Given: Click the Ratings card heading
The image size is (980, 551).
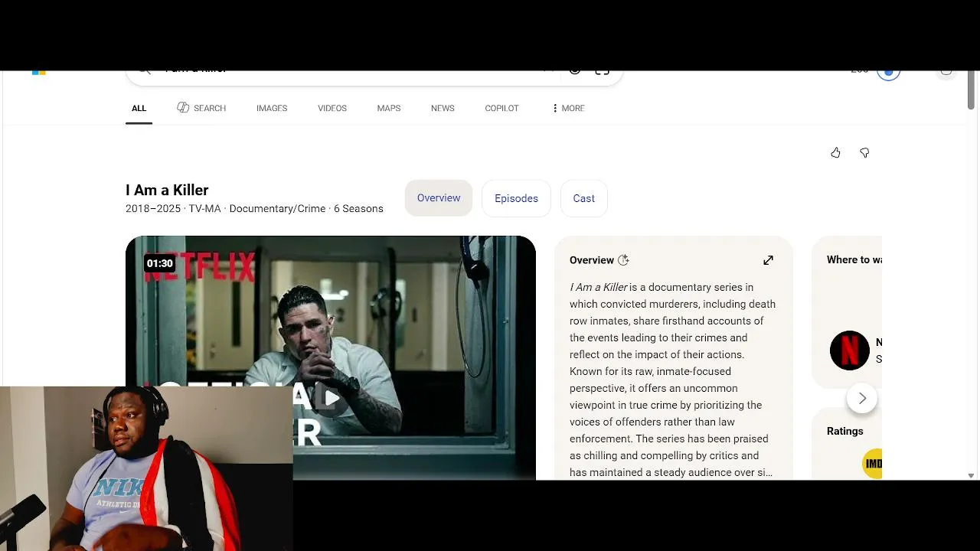Looking at the screenshot, I should click(844, 431).
